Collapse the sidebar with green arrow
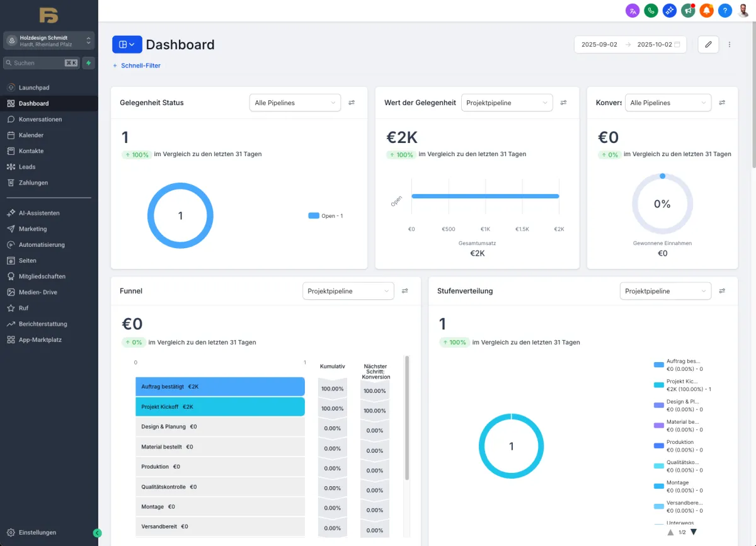The image size is (756, 546). pos(97,533)
